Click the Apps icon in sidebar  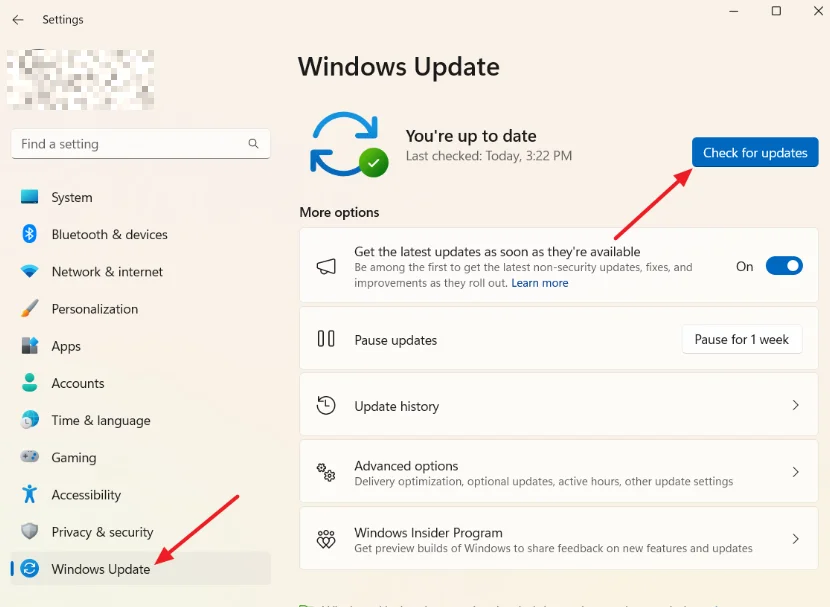click(30, 346)
